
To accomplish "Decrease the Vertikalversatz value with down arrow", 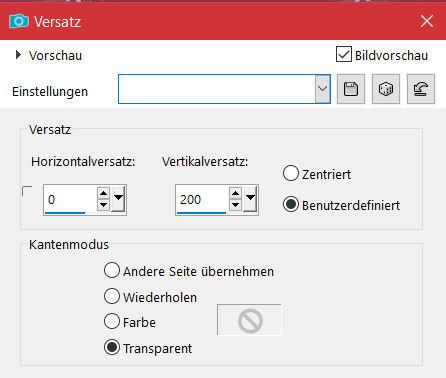I will pyautogui.click(x=235, y=205).
